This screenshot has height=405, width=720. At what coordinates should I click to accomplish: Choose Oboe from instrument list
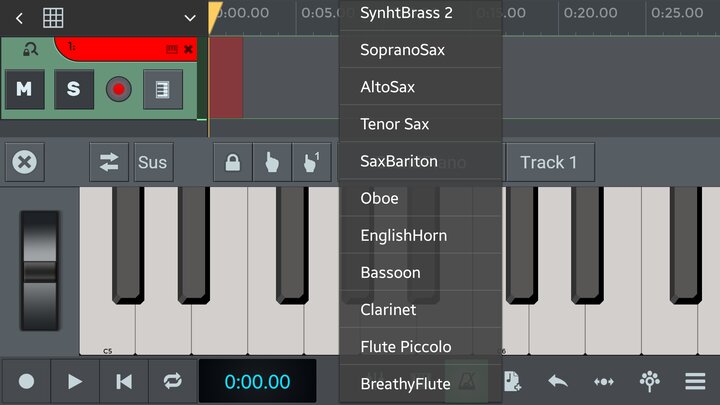421,198
